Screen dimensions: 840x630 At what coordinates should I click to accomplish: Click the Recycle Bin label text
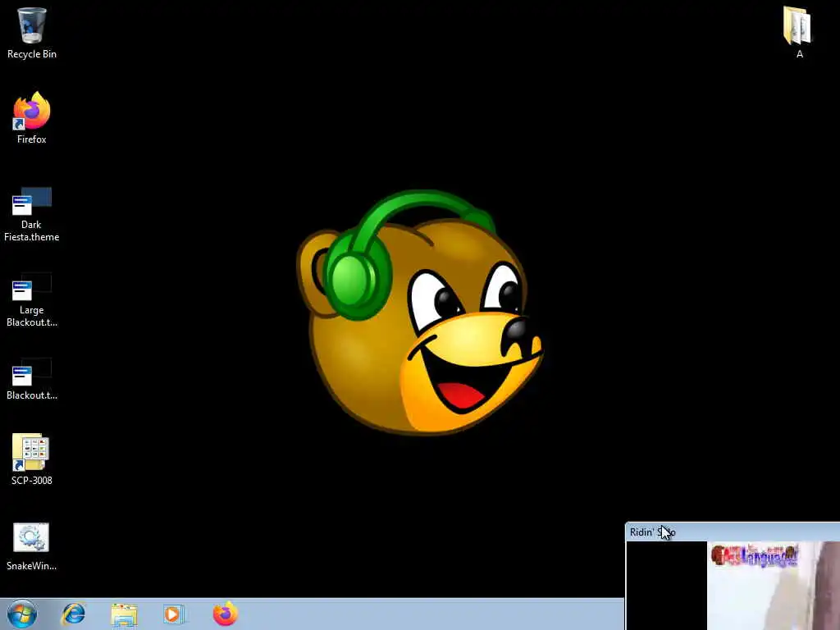[32, 54]
